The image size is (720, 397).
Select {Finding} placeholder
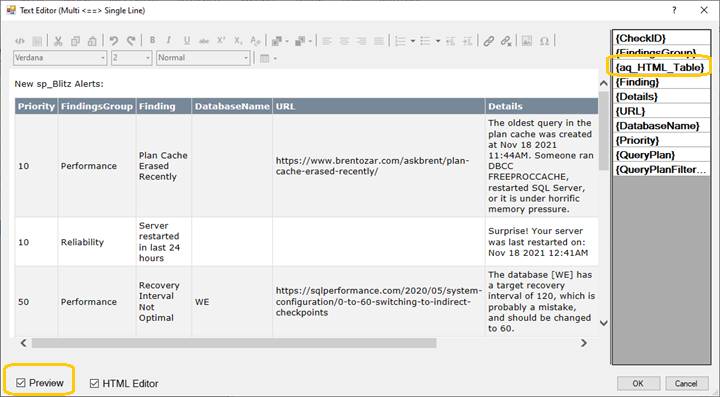661,82
